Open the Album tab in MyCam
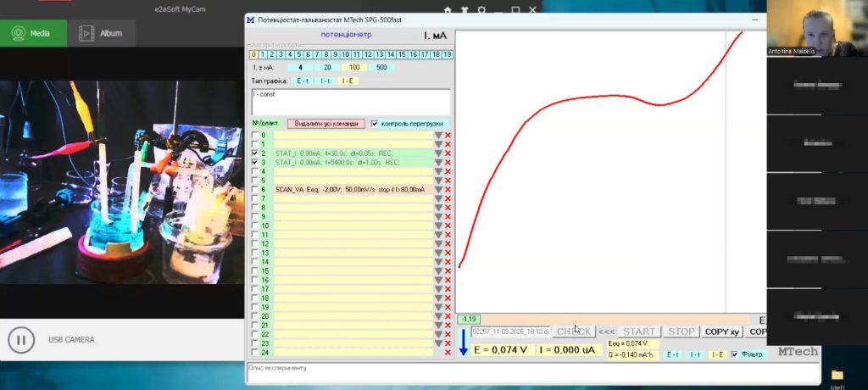 (101, 33)
